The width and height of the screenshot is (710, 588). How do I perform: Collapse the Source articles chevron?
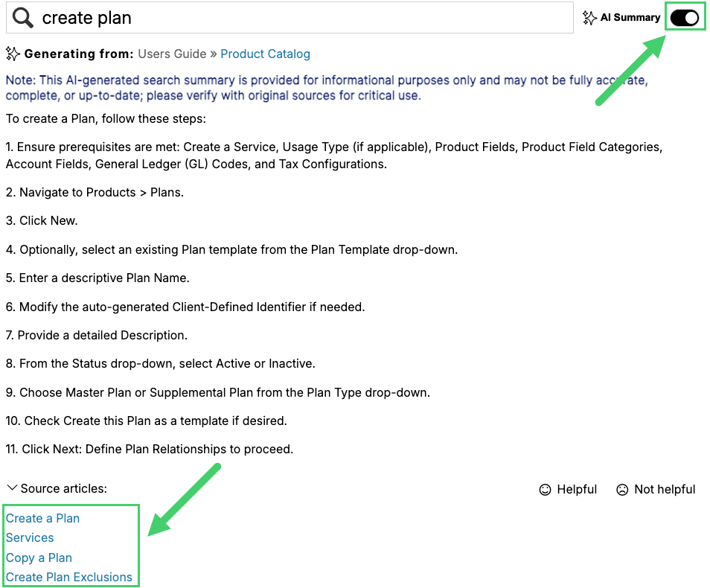[12, 488]
